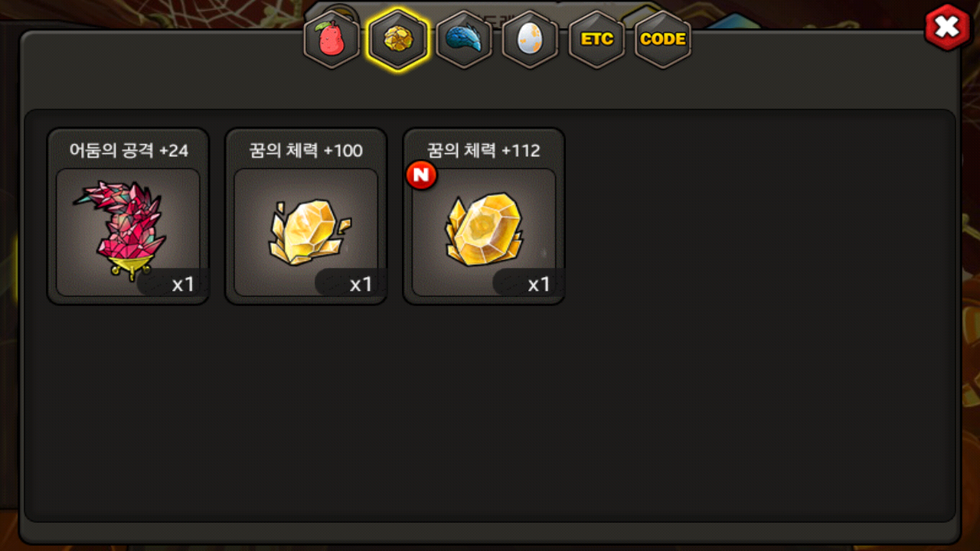Click x1 count on +100 gem card
This screenshot has height=551, width=980.
click(361, 285)
